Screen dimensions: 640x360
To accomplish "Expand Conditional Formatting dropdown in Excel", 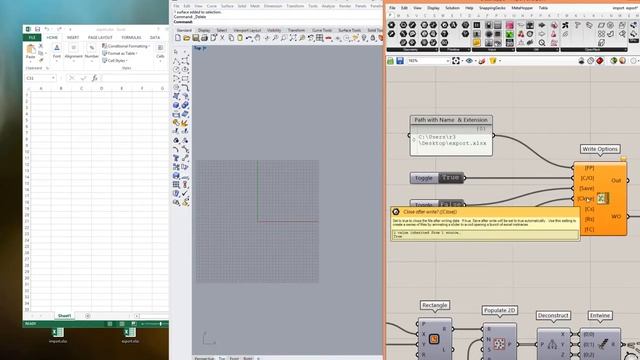I will click(x=126, y=46).
